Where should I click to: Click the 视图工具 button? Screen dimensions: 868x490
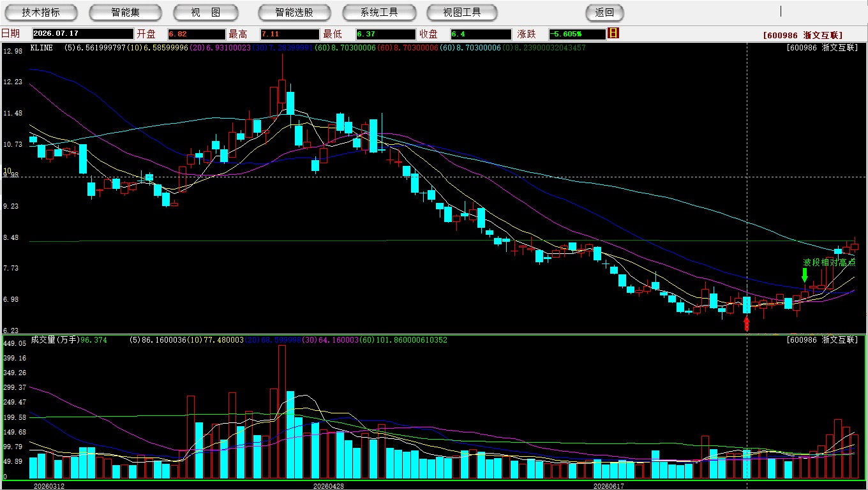[463, 13]
